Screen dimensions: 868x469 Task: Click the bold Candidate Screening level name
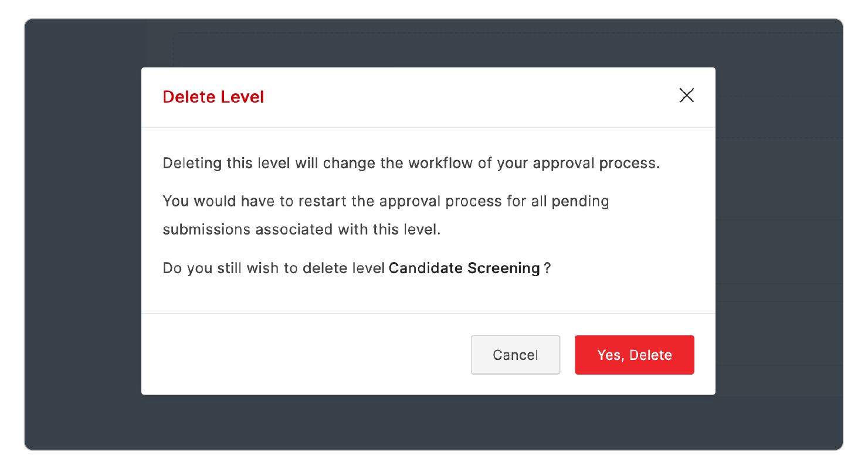[464, 269]
